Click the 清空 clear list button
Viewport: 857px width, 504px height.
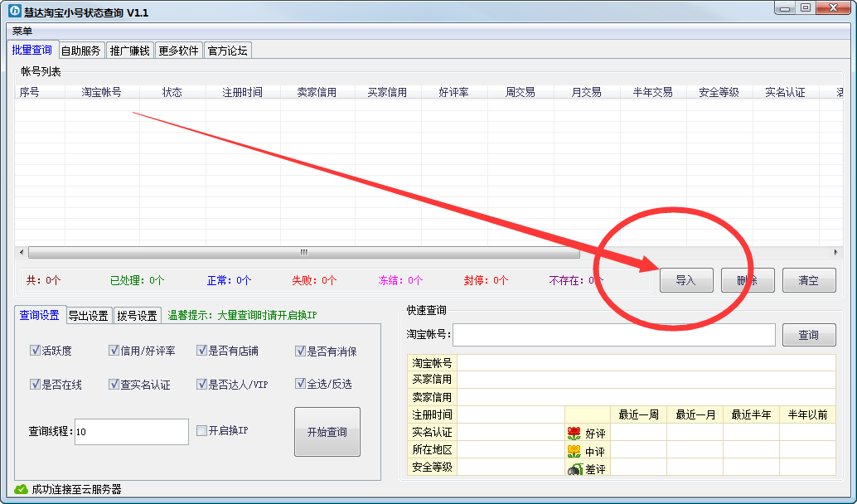(x=808, y=280)
